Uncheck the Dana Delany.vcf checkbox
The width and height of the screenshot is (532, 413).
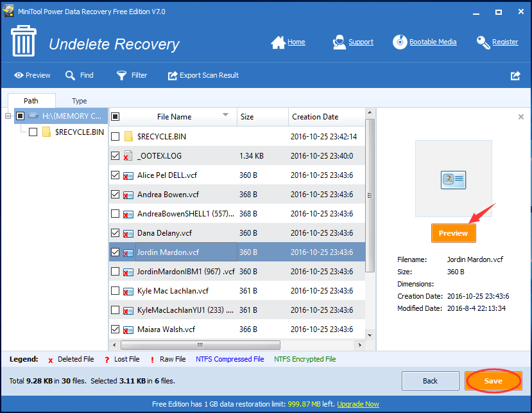point(116,233)
